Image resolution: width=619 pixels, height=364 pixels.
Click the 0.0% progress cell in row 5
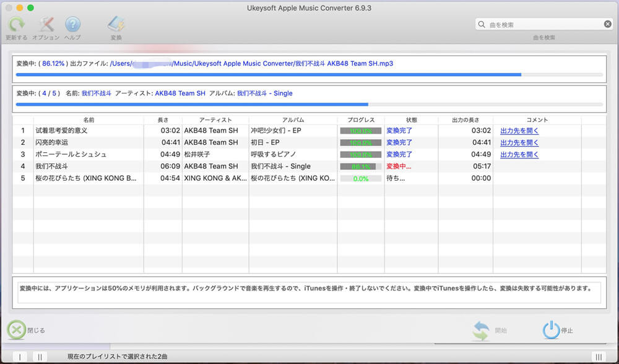(361, 178)
